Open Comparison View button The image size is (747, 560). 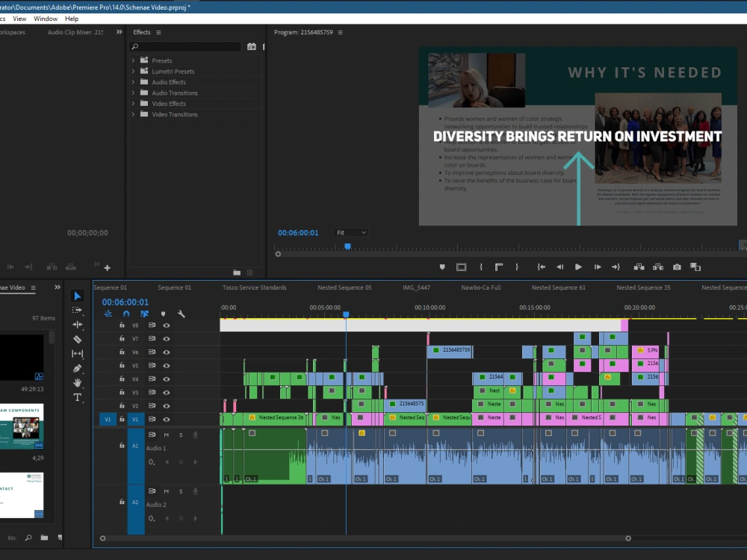(695, 267)
